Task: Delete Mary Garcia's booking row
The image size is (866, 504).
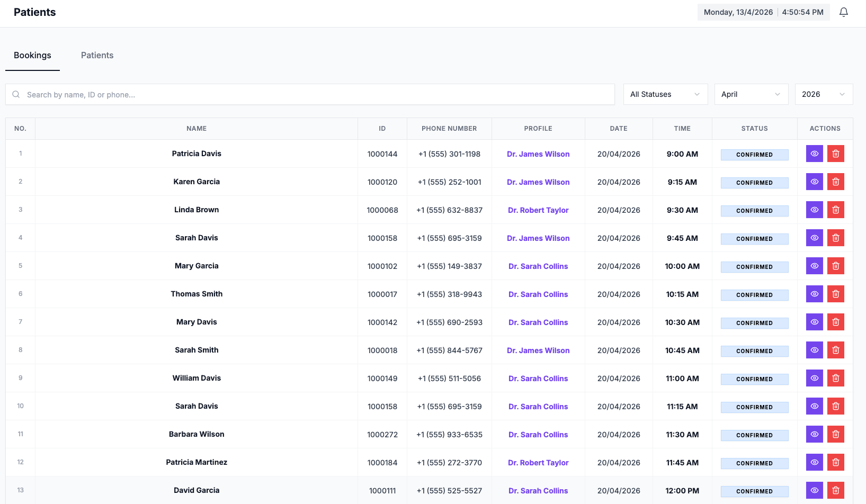Action: [x=835, y=266]
